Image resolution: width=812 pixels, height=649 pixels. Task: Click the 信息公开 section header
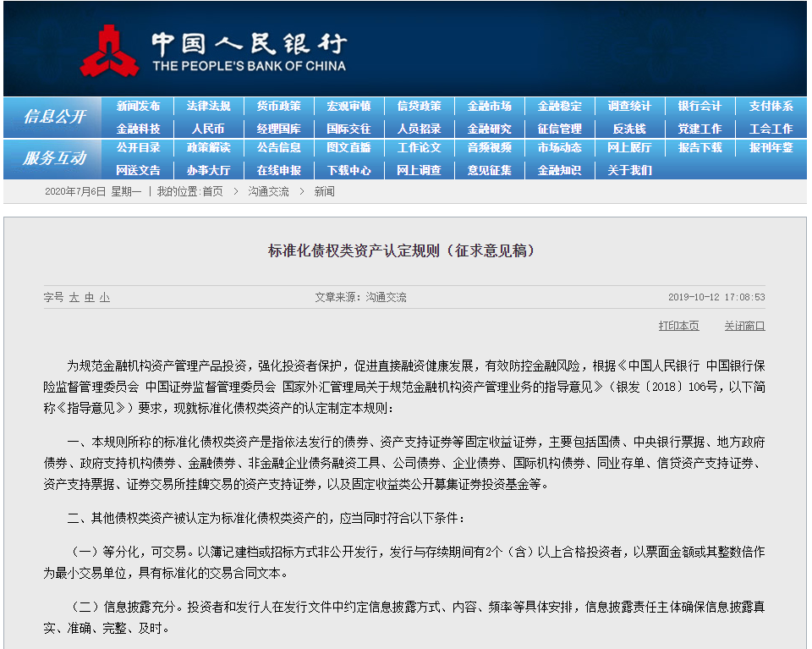[54, 117]
